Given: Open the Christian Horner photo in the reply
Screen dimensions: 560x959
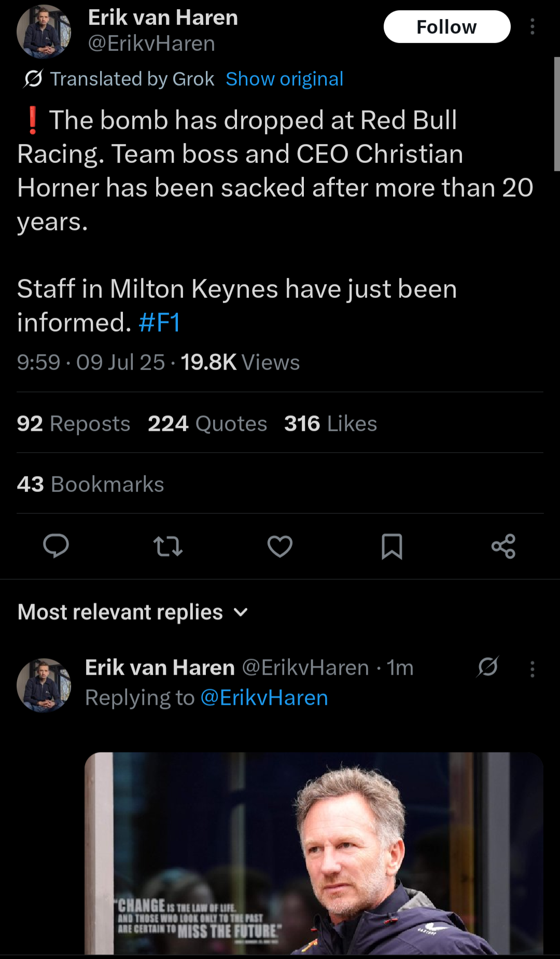Looking at the screenshot, I should 314,853.
